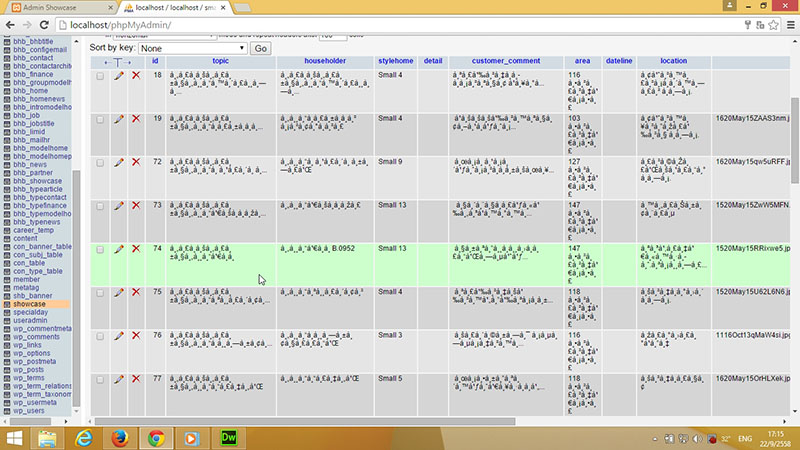Edit row with id 19 using pencil icon
This screenshot has height=450, width=800.
pos(119,119)
